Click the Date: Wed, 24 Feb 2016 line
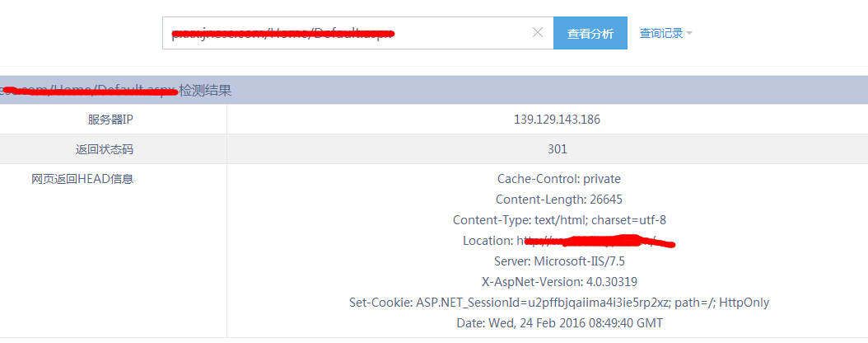Screen dimensions: 868x343 pos(558,323)
